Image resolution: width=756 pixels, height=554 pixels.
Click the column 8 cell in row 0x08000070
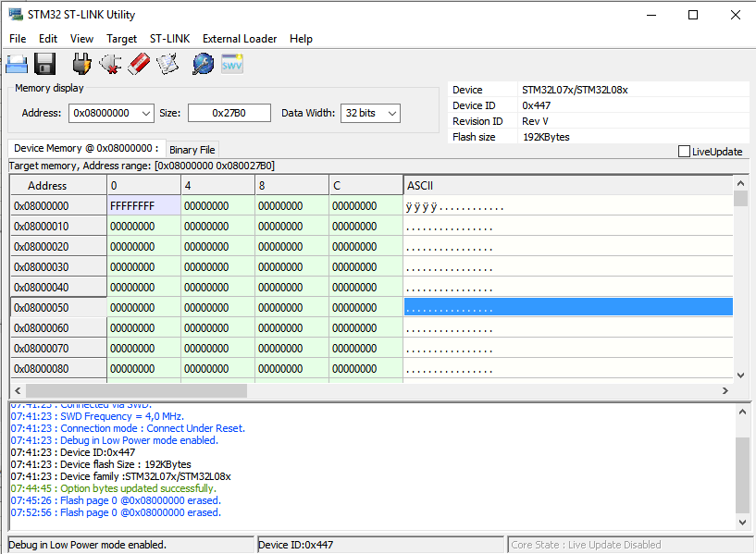tap(291, 349)
